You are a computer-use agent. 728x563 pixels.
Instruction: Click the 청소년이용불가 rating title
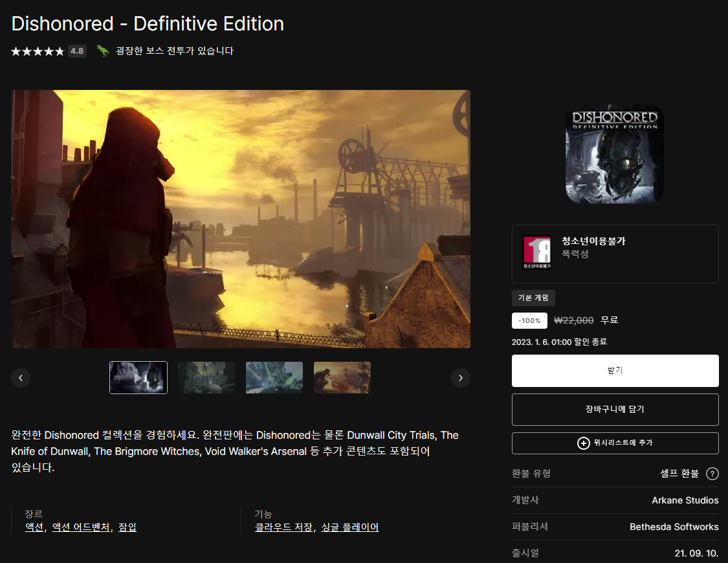[593, 241]
